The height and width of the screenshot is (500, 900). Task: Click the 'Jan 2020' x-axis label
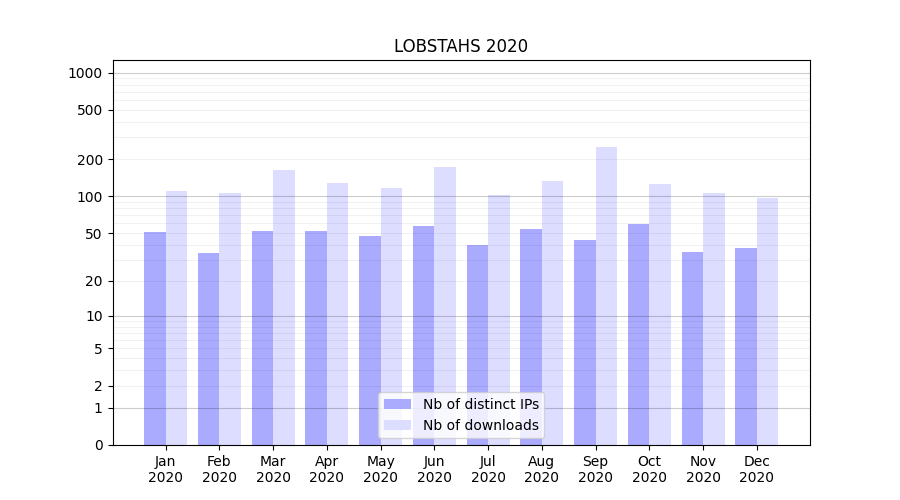point(166,469)
